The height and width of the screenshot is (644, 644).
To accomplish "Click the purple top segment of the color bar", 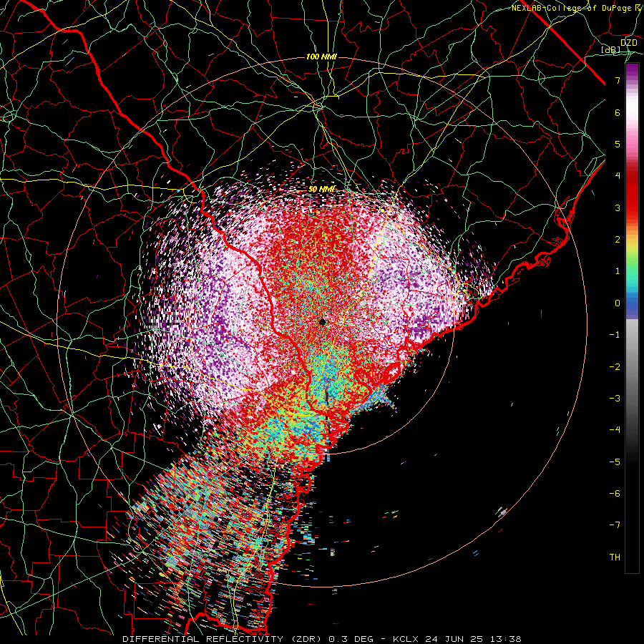I will tap(632, 72).
